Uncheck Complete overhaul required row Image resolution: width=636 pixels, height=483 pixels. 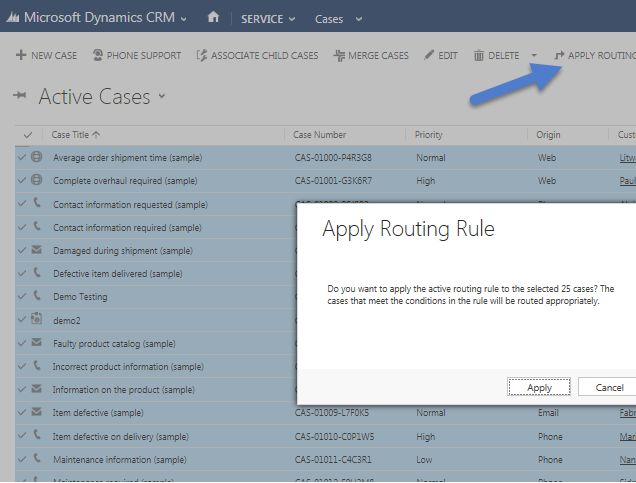point(22,180)
